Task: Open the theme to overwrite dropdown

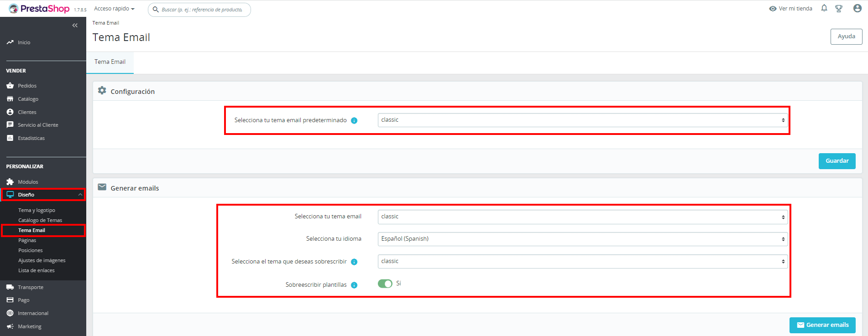Action: [583, 261]
